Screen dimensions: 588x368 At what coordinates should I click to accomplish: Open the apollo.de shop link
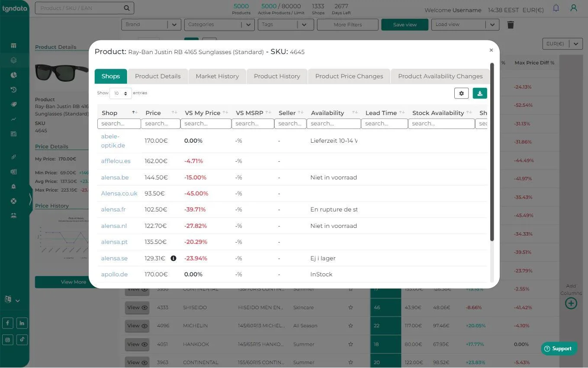pos(114,274)
